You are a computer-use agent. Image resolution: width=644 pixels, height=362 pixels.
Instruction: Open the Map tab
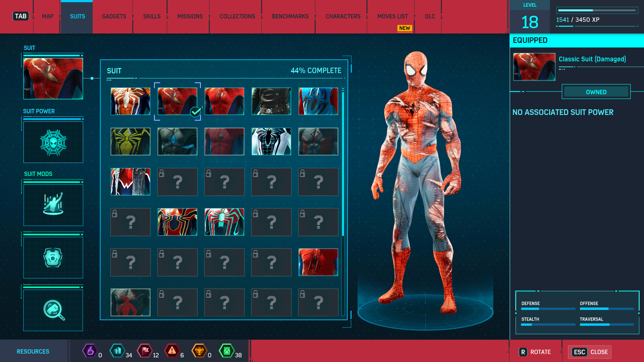point(47,16)
